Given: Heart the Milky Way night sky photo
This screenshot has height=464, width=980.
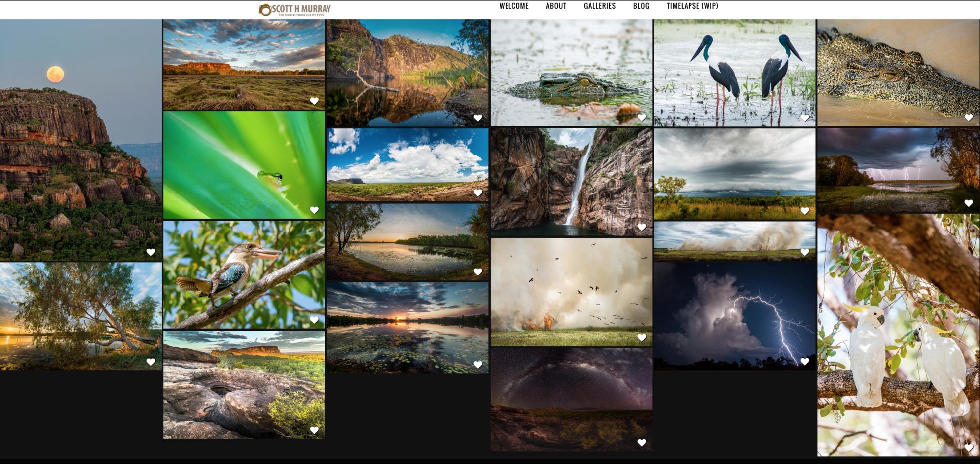Looking at the screenshot, I should pyautogui.click(x=641, y=443).
